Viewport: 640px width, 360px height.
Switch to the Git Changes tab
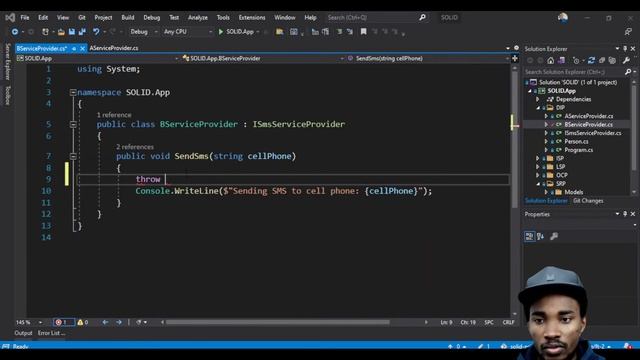tap(588, 201)
